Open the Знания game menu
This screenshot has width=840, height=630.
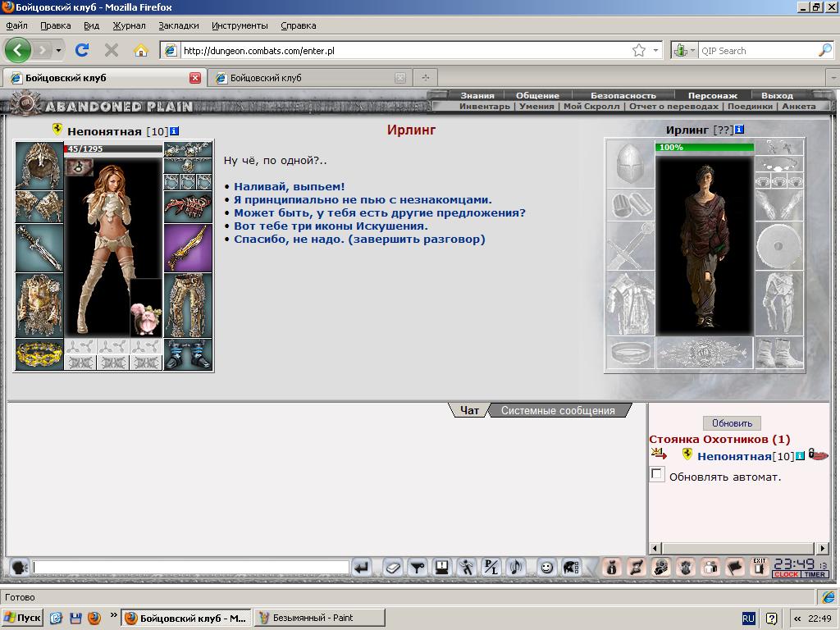click(x=477, y=95)
